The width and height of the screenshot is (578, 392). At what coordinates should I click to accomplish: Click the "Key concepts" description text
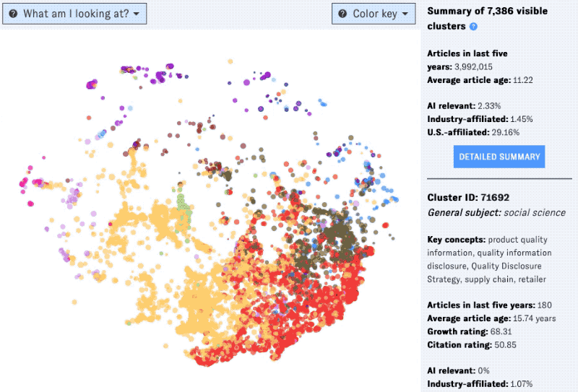tap(489, 259)
